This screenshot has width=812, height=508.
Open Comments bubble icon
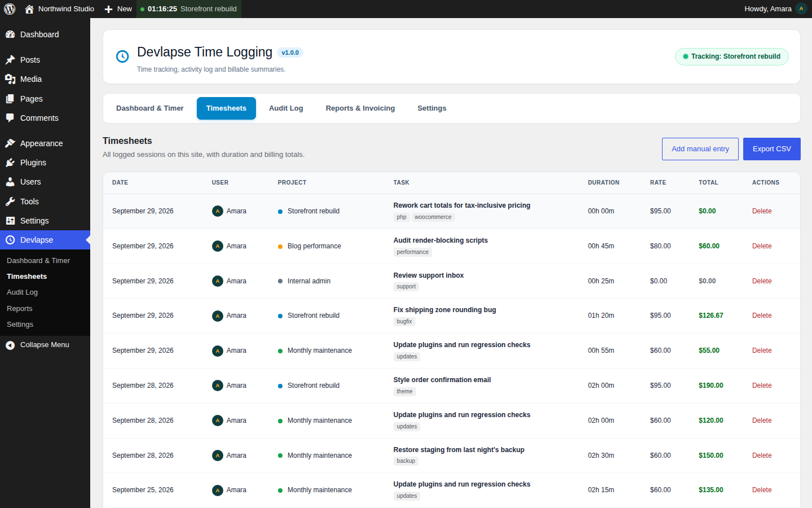tap(10, 118)
